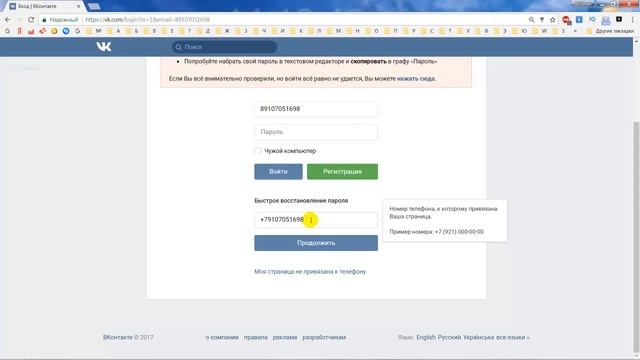
Task: Click the filter funnel icon in the address bar
Action: (542, 20)
